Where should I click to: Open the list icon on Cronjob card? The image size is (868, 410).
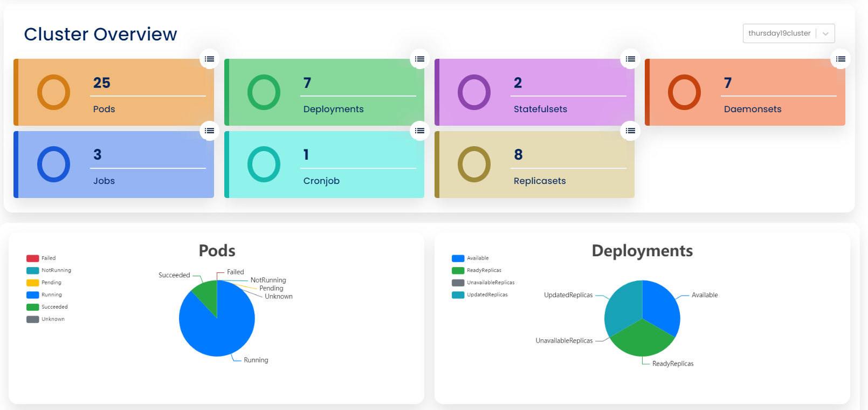point(419,131)
